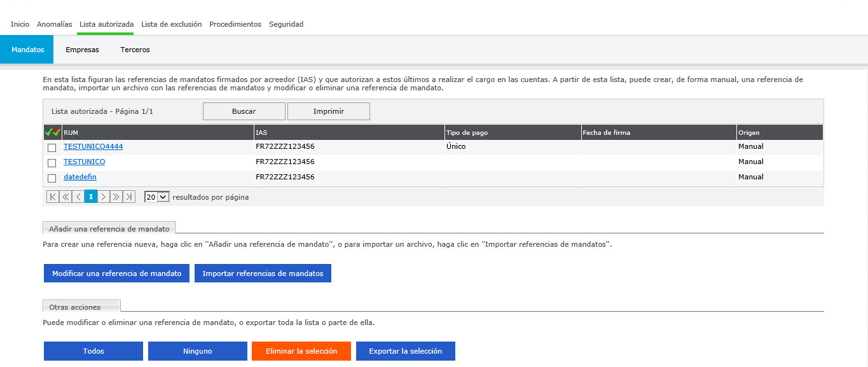The width and height of the screenshot is (868, 367).
Task: Check the box for TESTUNICO4444 row
Action: [x=52, y=148]
